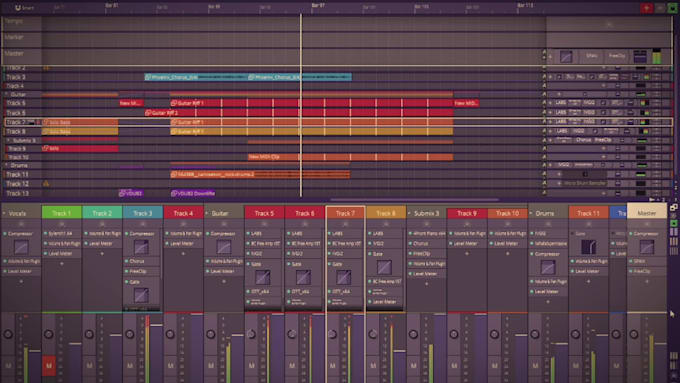Click automation A button on Track 5 row
680x383 pixels.
544,103
